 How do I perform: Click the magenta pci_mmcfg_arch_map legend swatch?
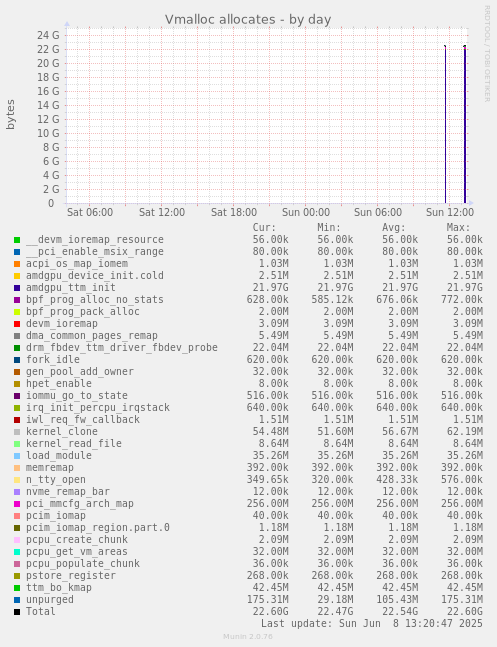coord(17,504)
